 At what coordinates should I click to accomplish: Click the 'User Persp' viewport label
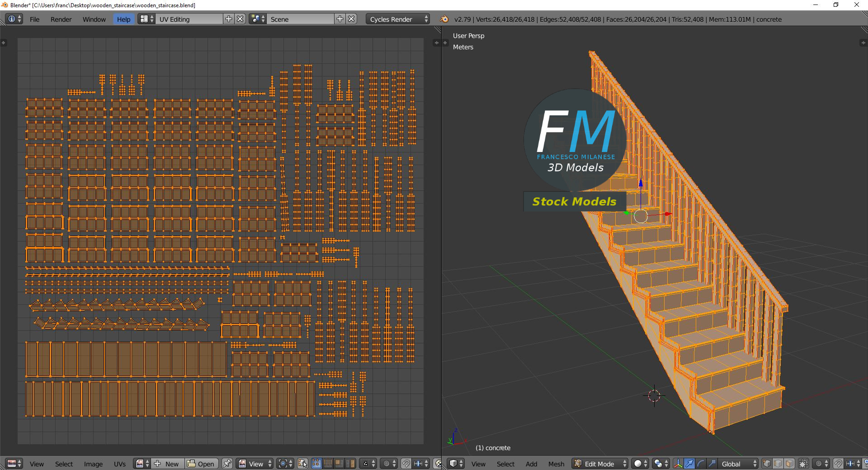pyautogui.click(x=468, y=36)
